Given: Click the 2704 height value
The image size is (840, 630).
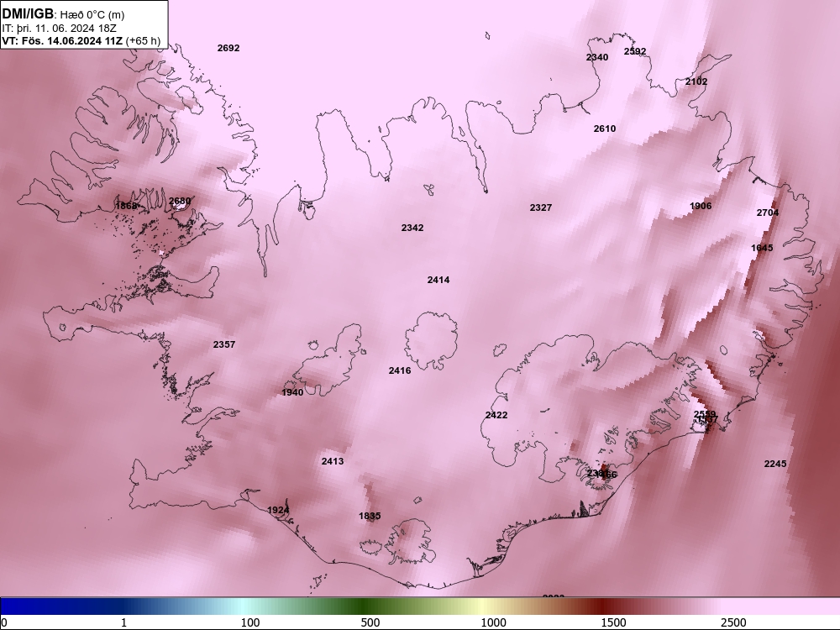Looking at the screenshot, I should [x=767, y=213].
